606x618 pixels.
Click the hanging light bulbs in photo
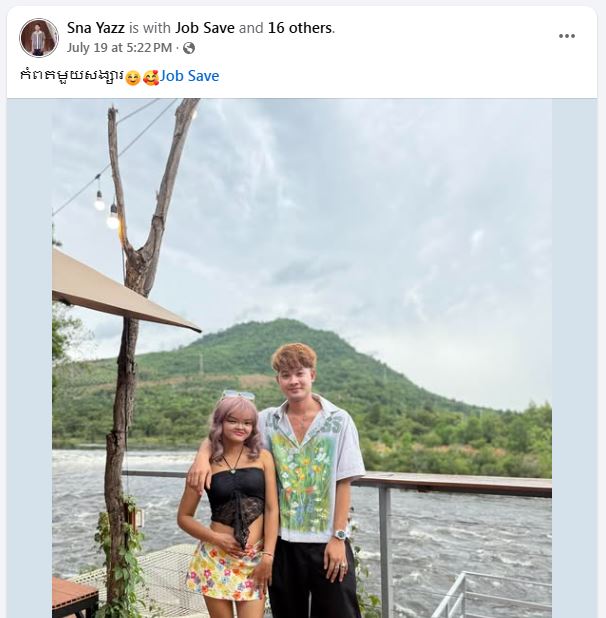[106, 205]
